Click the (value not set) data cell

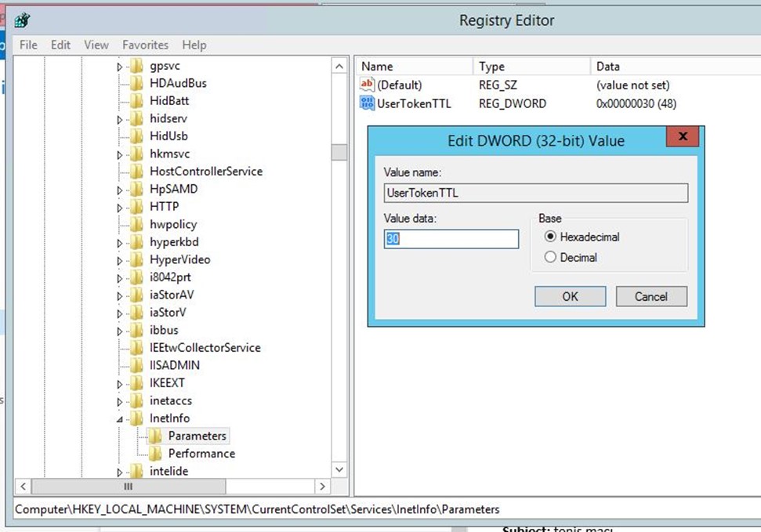pos(633,85)
